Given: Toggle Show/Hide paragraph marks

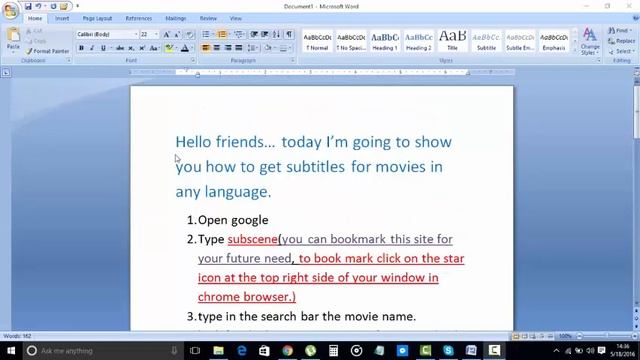Looking at the screenshot, I should [x=289, y=34].
